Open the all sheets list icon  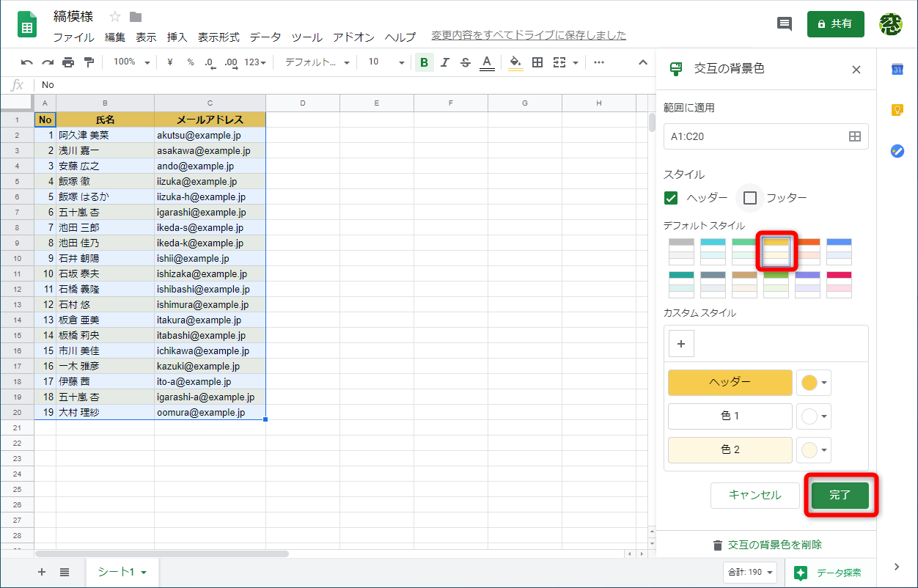65,572
